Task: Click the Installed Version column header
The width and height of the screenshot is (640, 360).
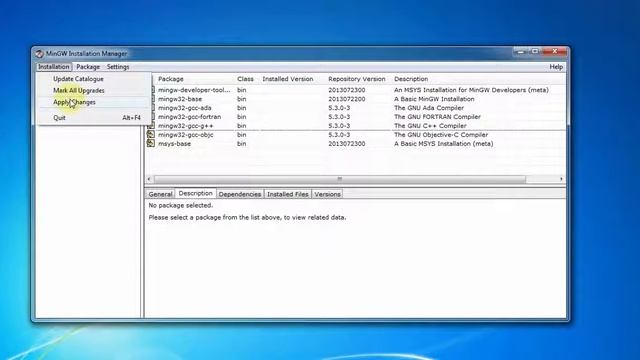Action: click(x=288, y=79)
